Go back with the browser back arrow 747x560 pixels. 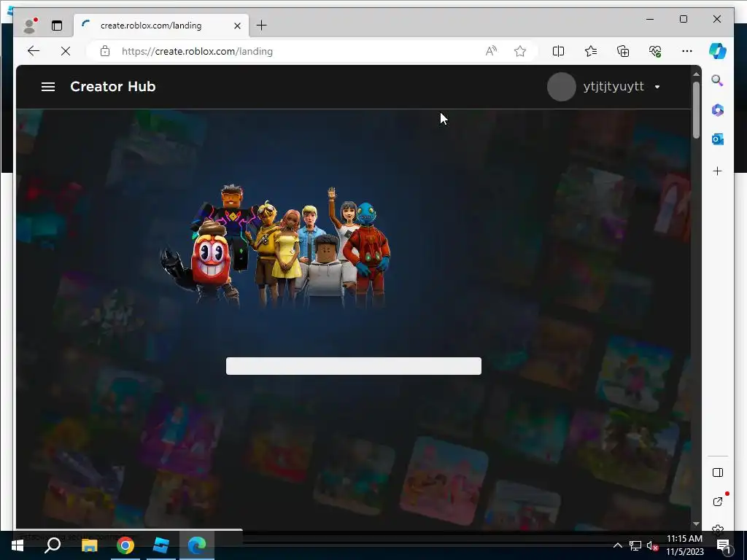click(34, 51)
